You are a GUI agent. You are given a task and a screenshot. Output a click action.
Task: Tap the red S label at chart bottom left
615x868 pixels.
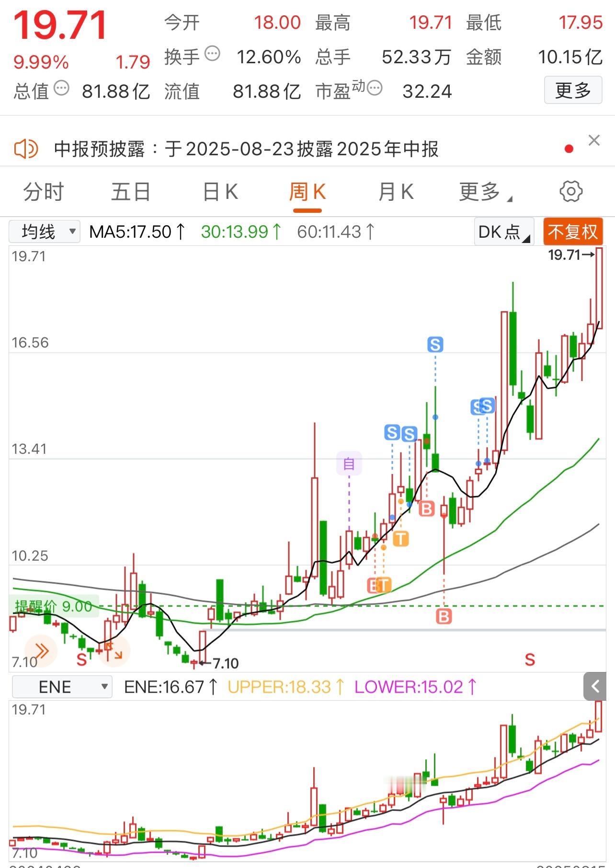(x=82, y=660)
